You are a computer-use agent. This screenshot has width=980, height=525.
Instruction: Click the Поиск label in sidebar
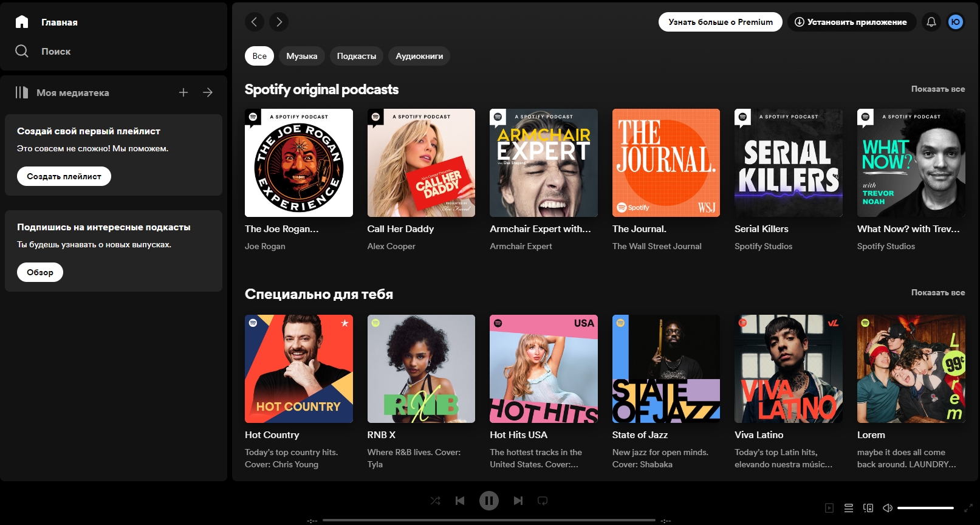tap(56, 51)
